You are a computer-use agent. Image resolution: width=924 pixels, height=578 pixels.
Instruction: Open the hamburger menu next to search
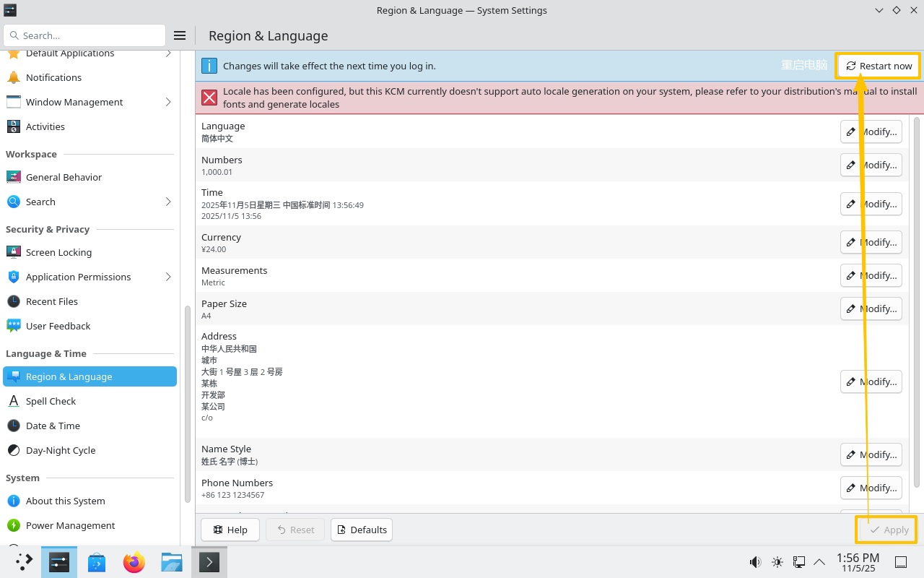tap(180, 35)
